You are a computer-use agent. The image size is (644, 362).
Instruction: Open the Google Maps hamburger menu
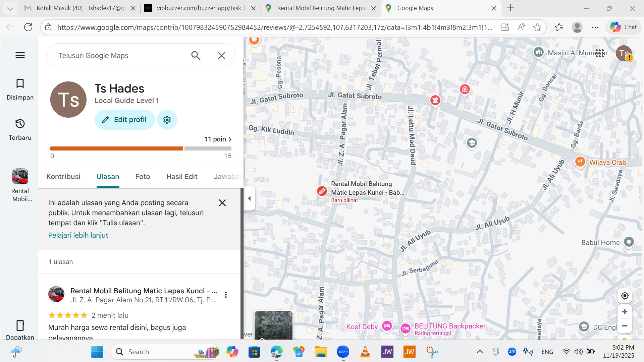[x=20, y=55]
